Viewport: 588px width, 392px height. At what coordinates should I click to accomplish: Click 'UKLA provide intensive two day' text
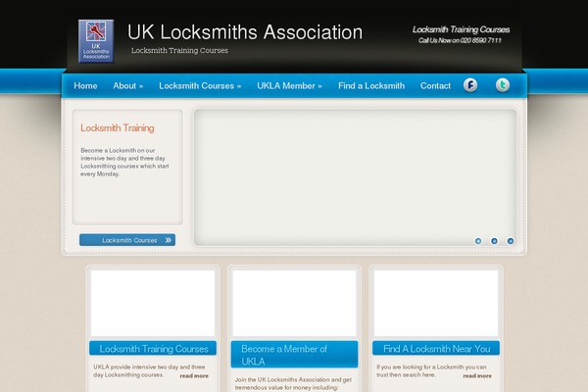149,370
